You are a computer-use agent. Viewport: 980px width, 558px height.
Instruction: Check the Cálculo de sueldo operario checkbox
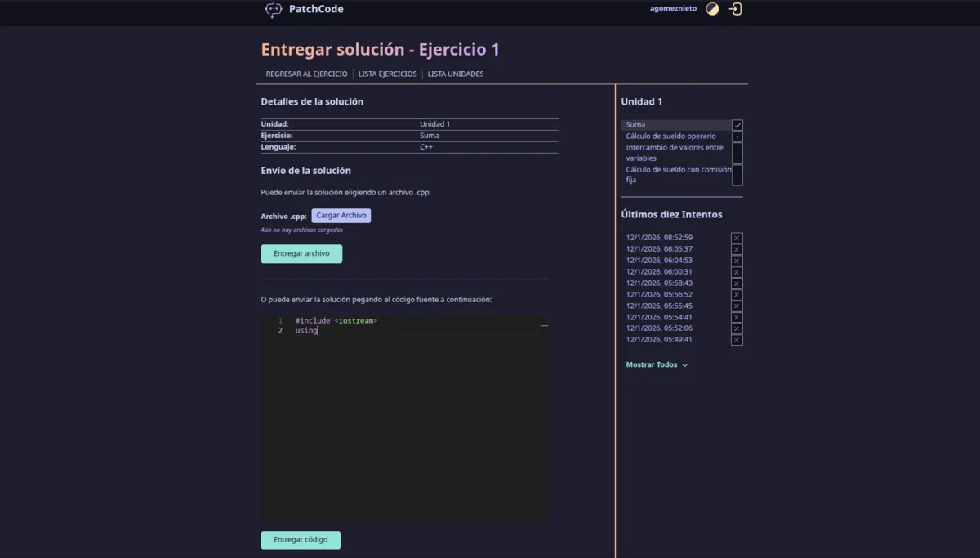[737, 136]
